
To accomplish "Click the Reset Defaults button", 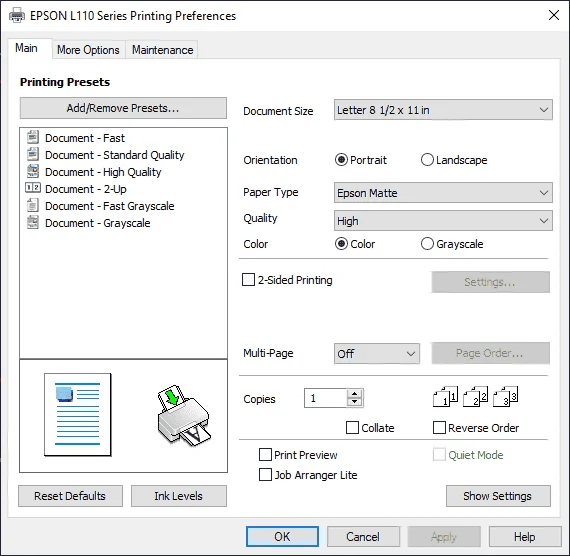I will point(70,496).
